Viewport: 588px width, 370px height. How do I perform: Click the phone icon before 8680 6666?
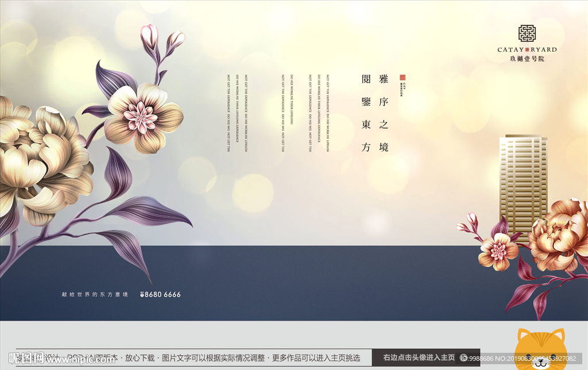coord(142,295)
